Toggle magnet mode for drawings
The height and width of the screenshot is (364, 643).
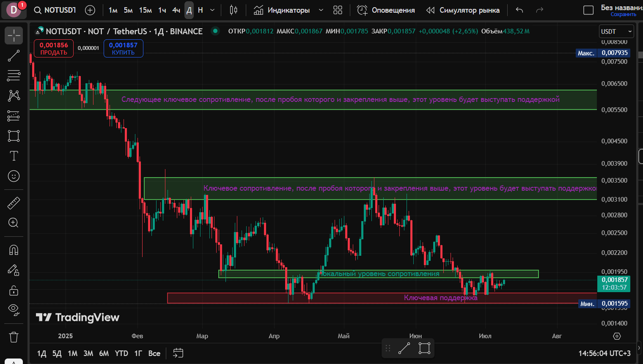[14, 250]
